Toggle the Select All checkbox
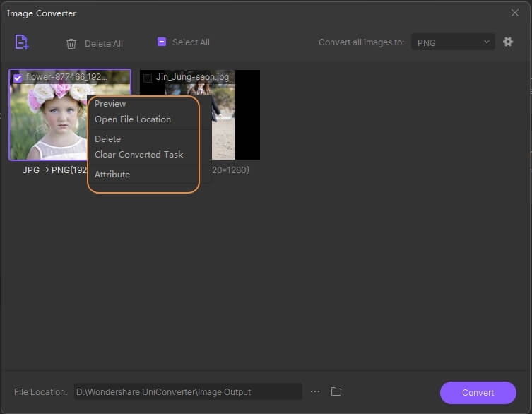This screenshot has height=414, width=532. (162, 42)
